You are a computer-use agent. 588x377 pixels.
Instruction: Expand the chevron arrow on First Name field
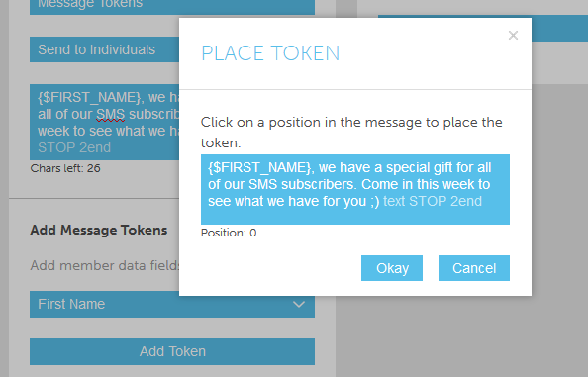(x=299, y=305)
